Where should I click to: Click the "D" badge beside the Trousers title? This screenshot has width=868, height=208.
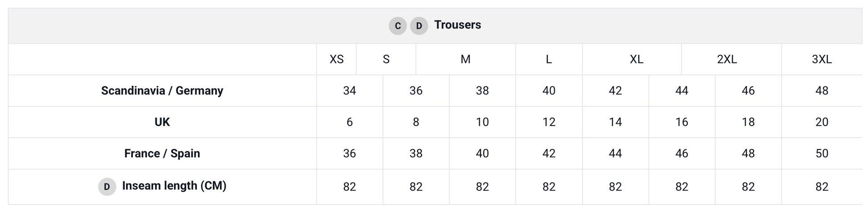click(419, 26)
